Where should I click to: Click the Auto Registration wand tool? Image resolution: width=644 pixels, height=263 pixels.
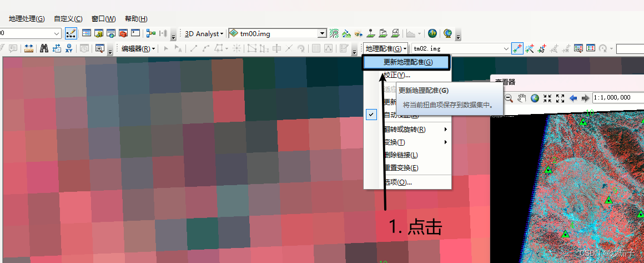click(530, 48)
